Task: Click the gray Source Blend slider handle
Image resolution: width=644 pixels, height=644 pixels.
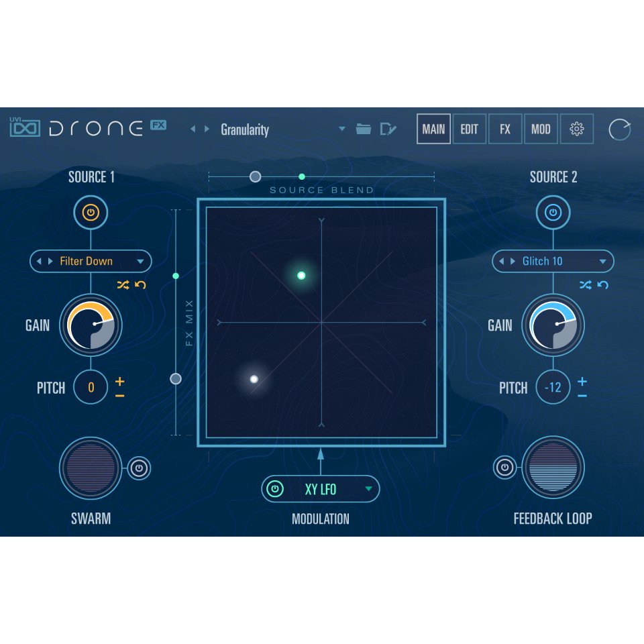Action: point(255,176)
